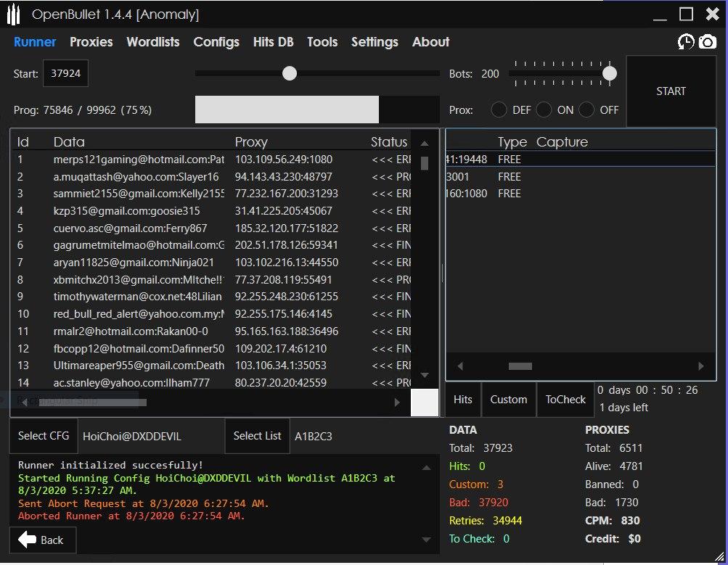
Task: Click the Start position input field
Action: (65, 73)
